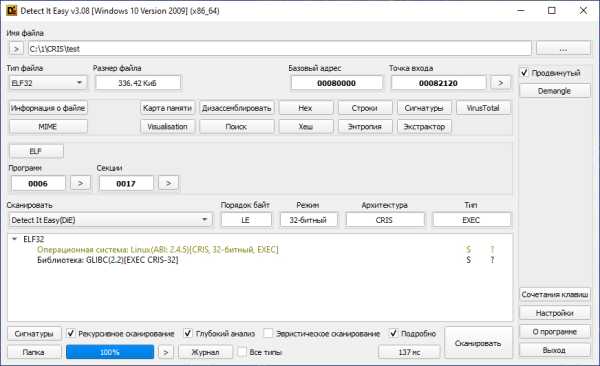Click the 100% scan progress bar

110,352
